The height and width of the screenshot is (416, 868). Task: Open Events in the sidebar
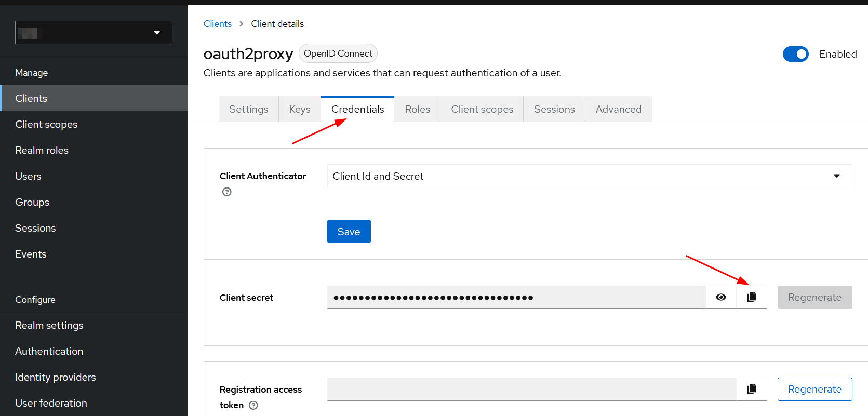(x=94, y=254)
